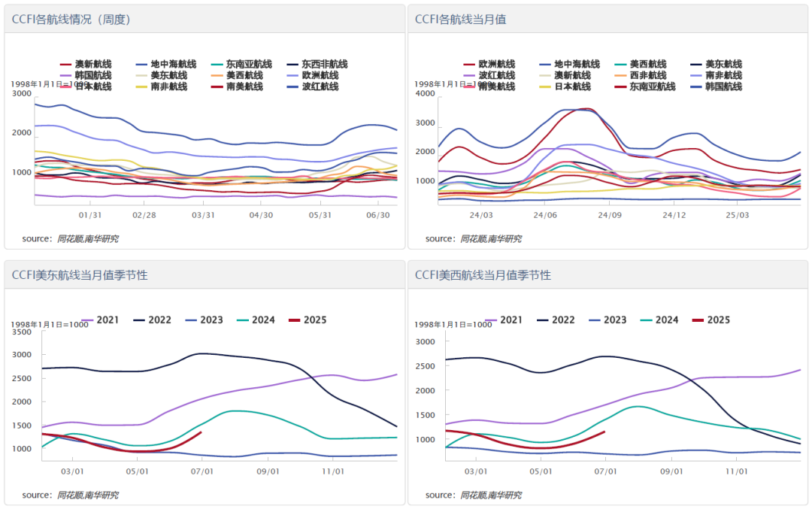
Task: Click 09/01 axis label in 美东航线 seasonal chart
Action: coord(268,471)
